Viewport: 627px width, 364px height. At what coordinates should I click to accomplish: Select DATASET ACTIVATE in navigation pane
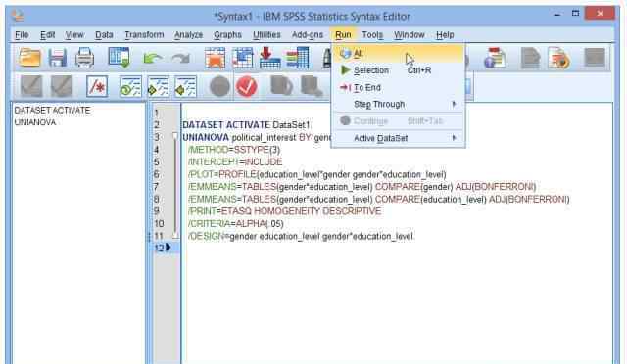pyautogui.click(x=52, y=111)
